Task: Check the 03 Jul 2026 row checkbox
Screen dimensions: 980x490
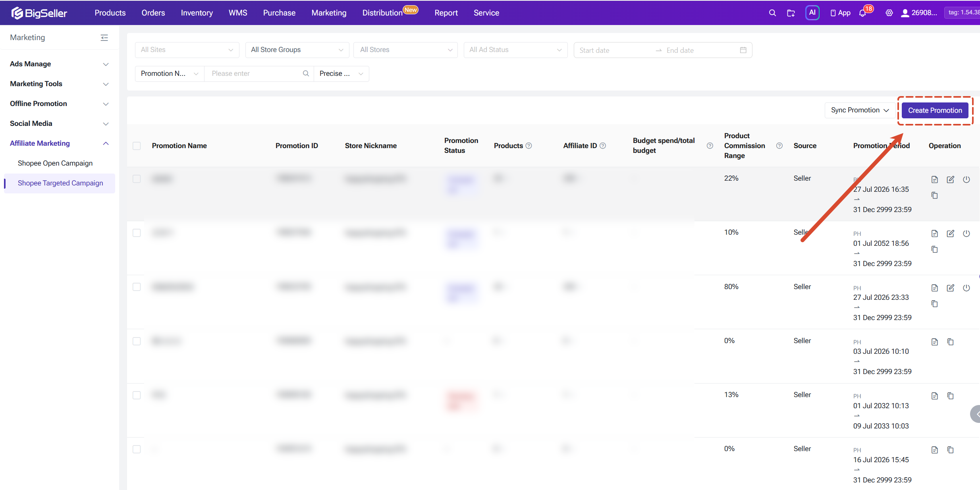Action: [137, 341]
